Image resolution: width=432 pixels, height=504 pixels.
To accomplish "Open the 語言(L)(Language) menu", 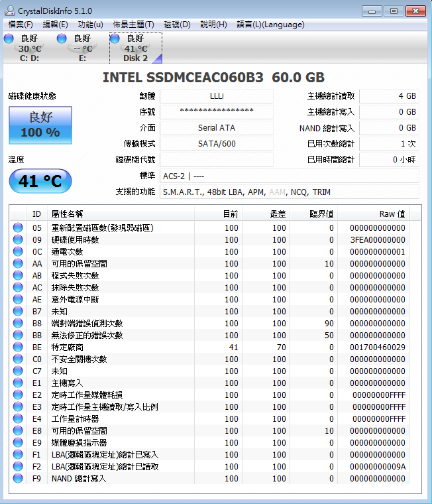I will point(270,25).
